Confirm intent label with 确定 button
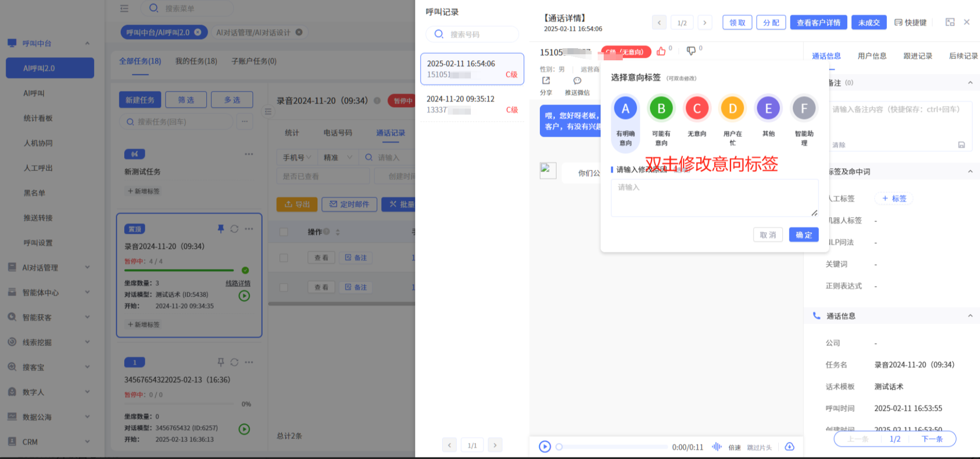This screenshot has width=980, height=459. click(803, 235)
